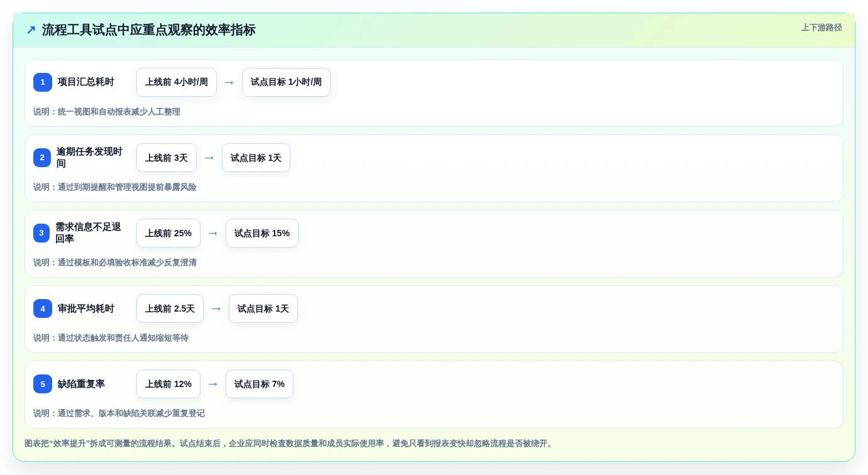This screenshot has width=868, height=475.
Task: Click the 逾期任务发现时间 metric name
Action: click(89, 158)
